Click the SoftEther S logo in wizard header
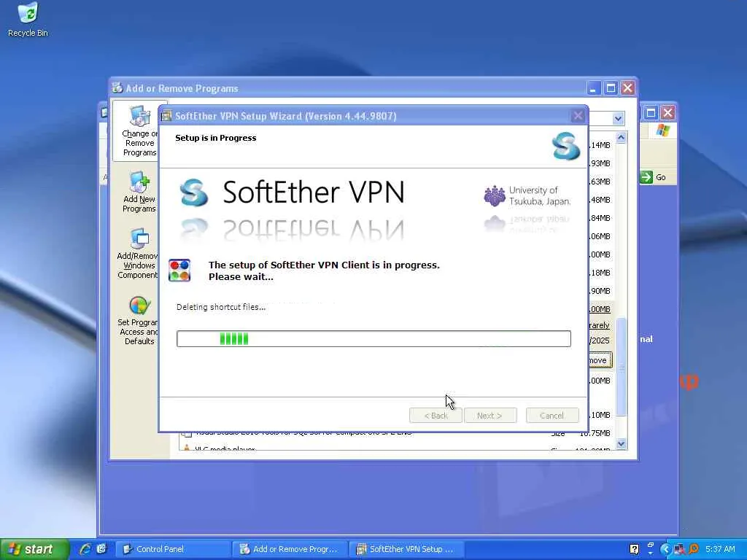This screenshot has height=560, width=747. pos(566,146)
